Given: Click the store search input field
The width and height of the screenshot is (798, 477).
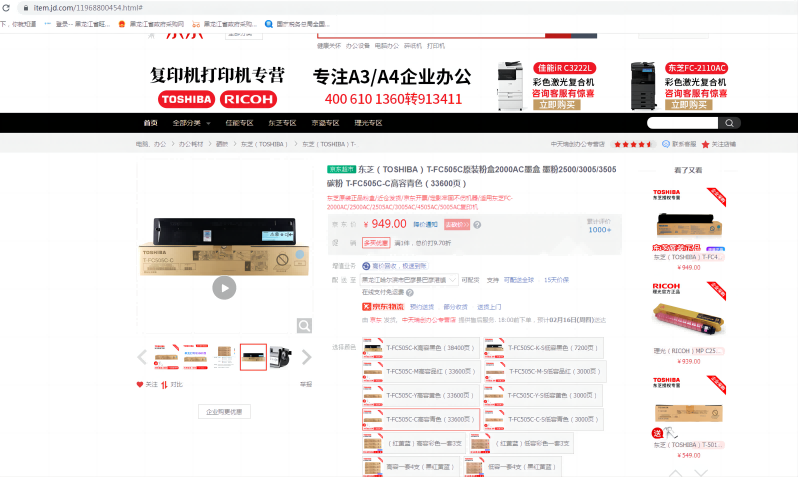Looking at the screenshot, I should (682, 123).
